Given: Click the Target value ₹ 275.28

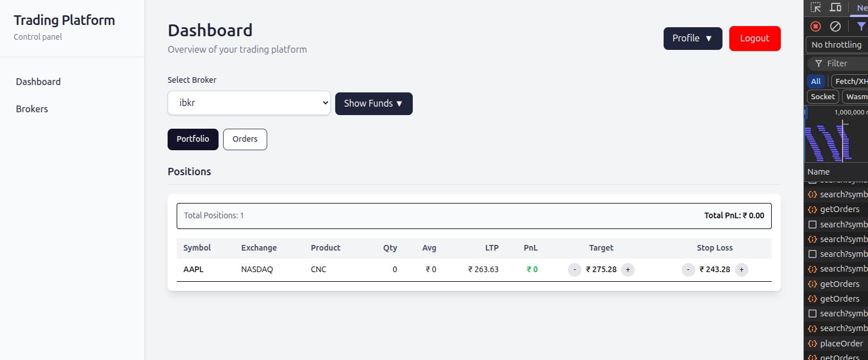Looking at the screenshot, I should [601, 269].
